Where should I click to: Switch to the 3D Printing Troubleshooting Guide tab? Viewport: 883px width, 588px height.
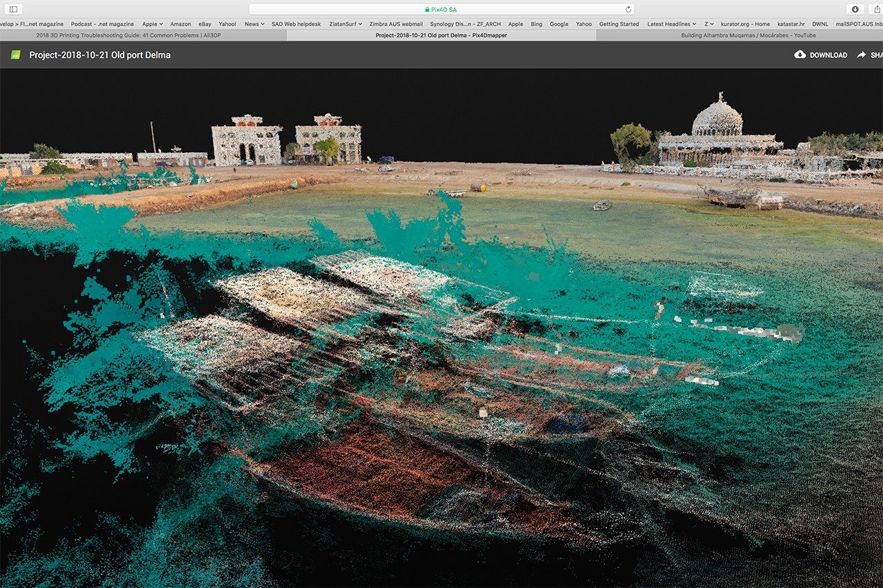pos(143,35)
